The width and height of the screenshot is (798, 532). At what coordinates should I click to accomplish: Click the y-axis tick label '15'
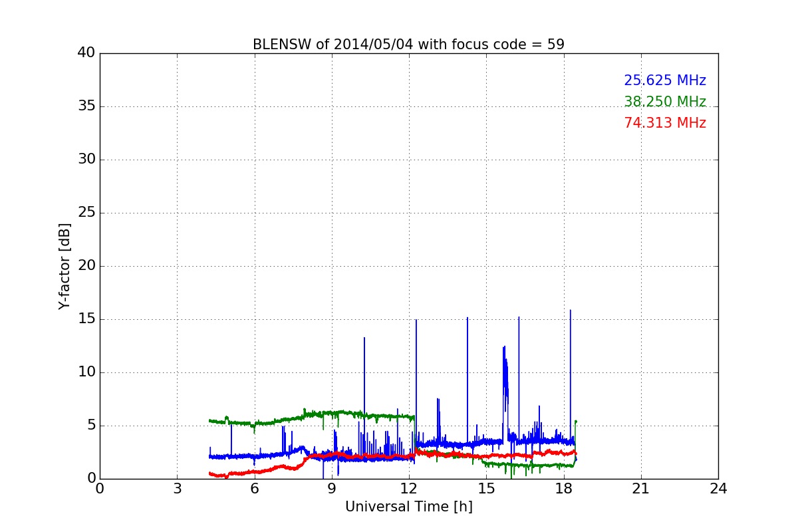click(x=86, y=319)
